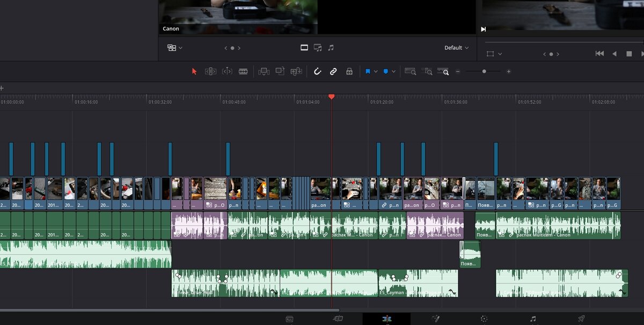
Task: Click timecode 01:00:32:00 on the ruler
Action: pyautogui.click(x=160, y=101)
